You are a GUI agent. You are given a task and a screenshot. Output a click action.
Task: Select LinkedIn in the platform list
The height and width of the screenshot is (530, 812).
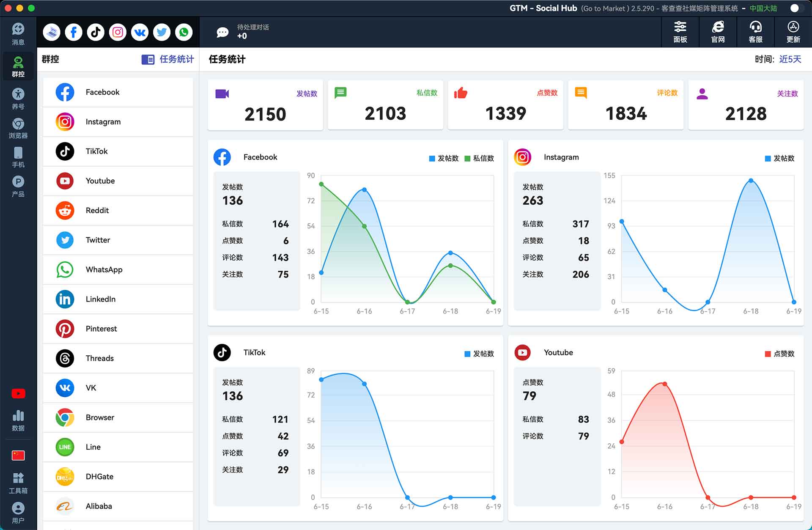[118, 299]
